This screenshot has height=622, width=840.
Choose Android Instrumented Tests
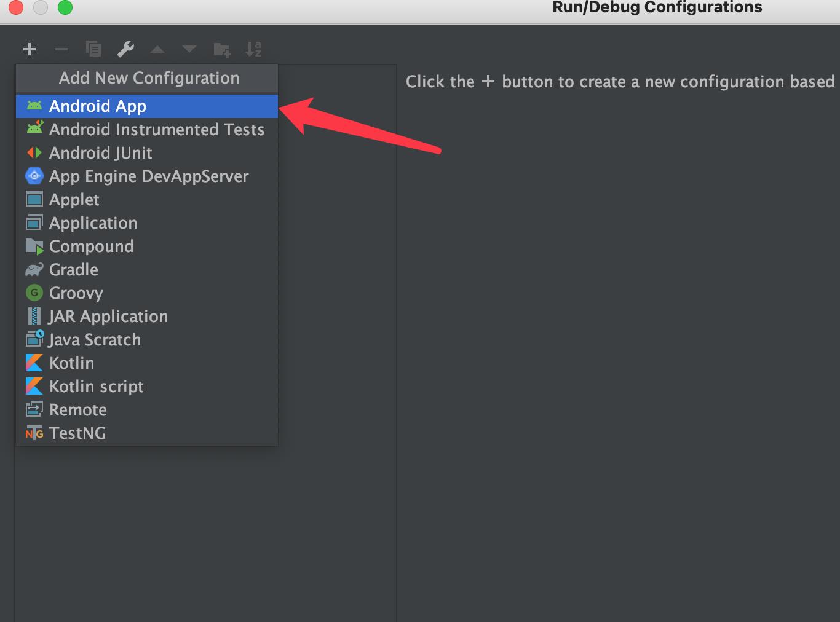click(x=147, y=130)
